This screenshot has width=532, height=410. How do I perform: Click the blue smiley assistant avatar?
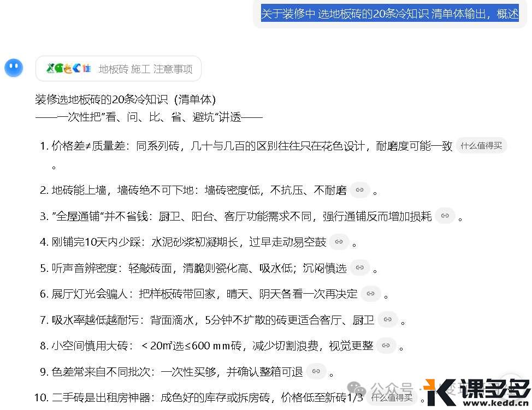14,68
